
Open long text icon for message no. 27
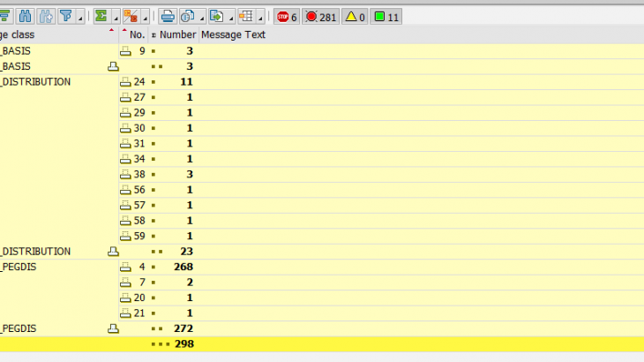(x=125, y=97)
